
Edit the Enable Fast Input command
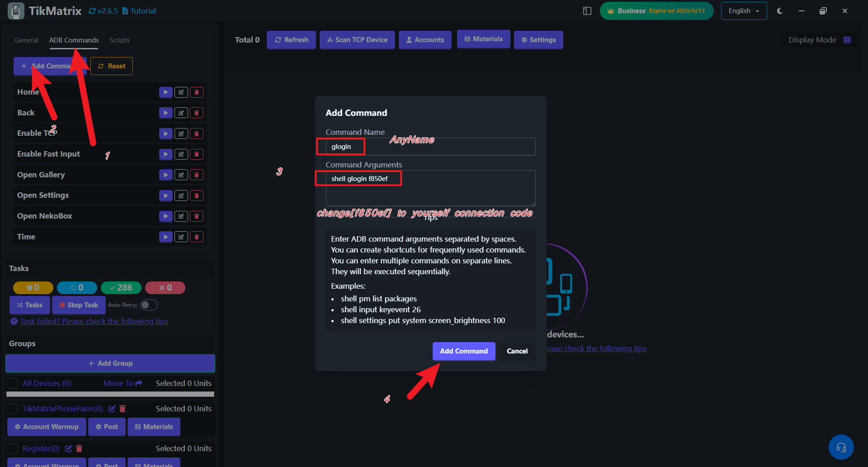[181, 154]
